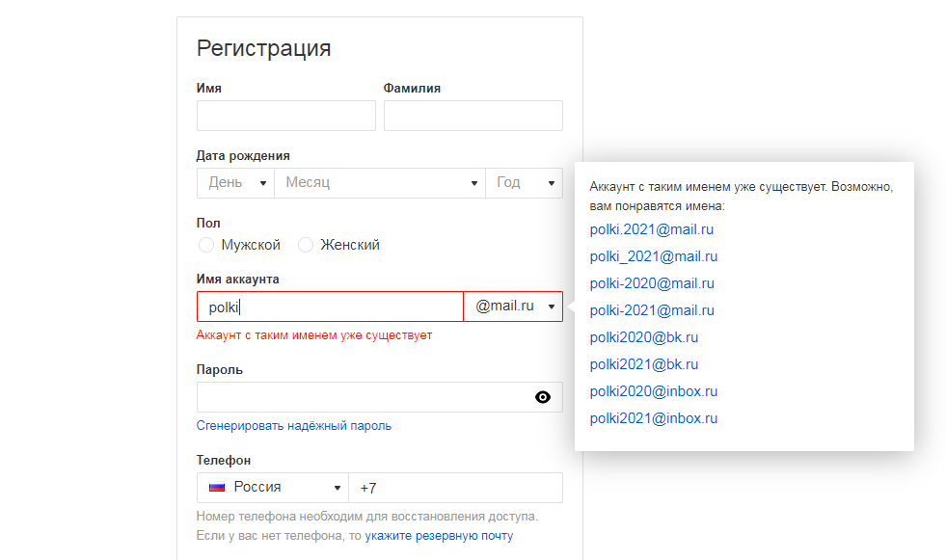Click the Регистрация heading text
Screen dimensions: 946x560
click(263, 48)
